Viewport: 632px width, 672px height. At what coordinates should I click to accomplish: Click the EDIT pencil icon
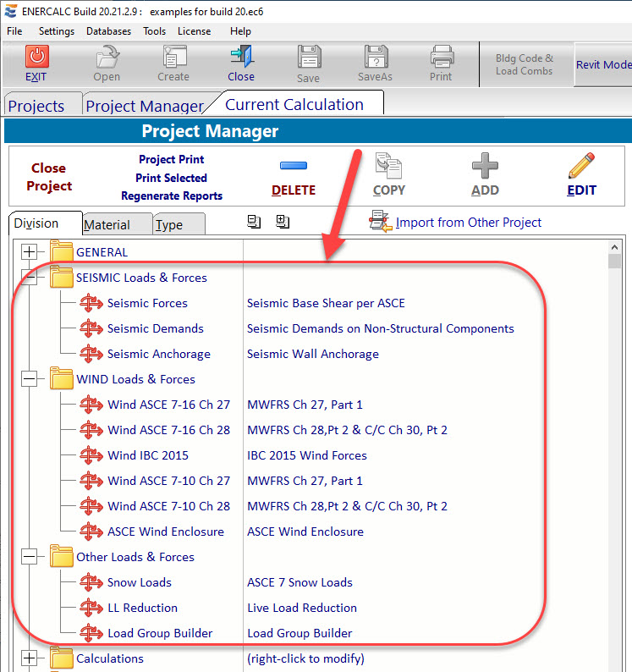click(x=581, y=166)
